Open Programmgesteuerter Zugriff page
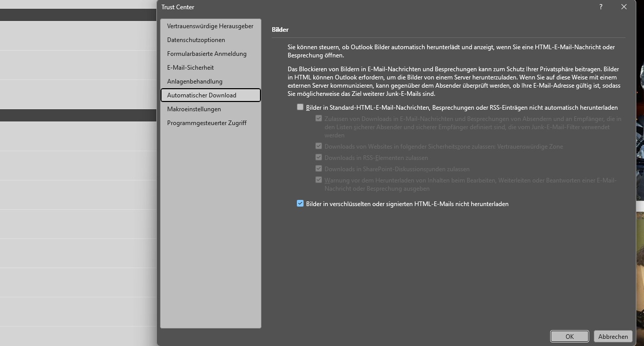644x346 pixels. [210, 123]
